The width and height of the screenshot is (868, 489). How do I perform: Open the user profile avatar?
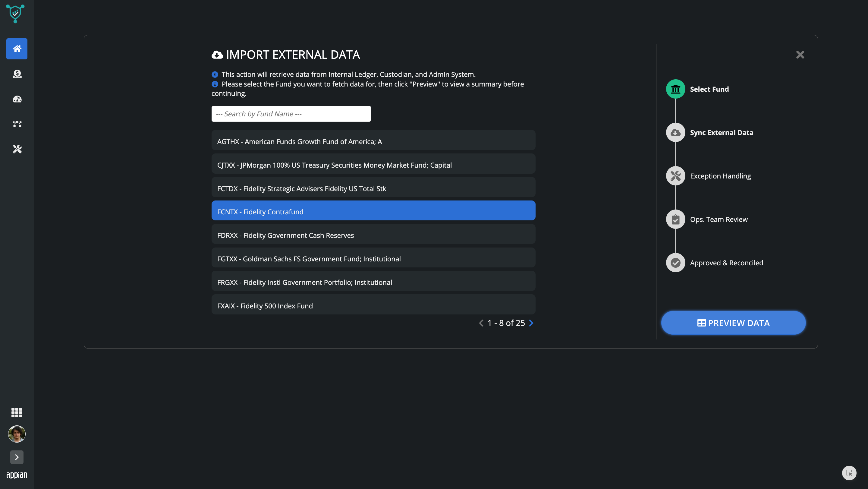click(x=17, y=434)
